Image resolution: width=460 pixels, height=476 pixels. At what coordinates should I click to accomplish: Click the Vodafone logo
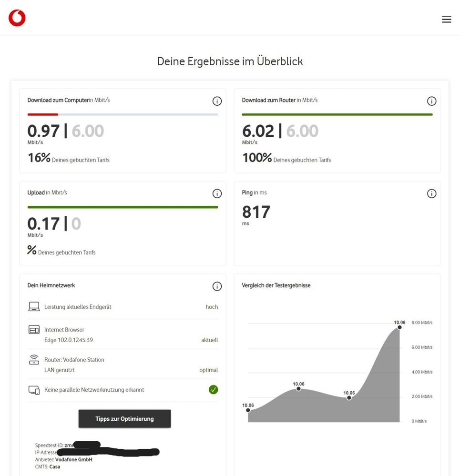click(17, 18)
